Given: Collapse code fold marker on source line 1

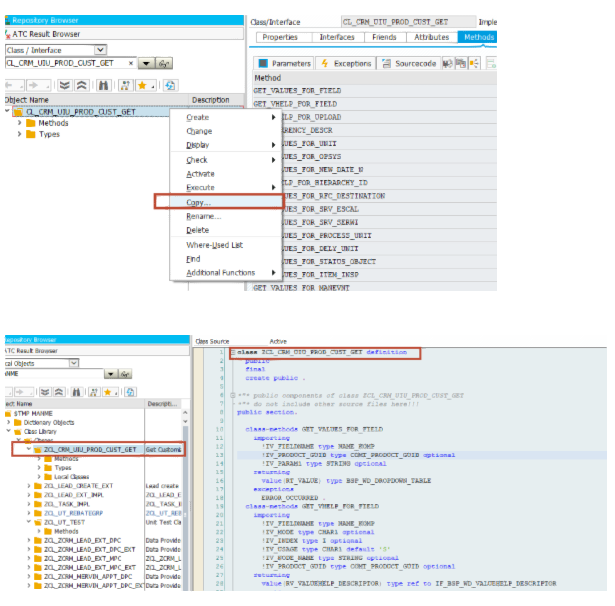Looking at the screenshot, I should tap(233, 352).
